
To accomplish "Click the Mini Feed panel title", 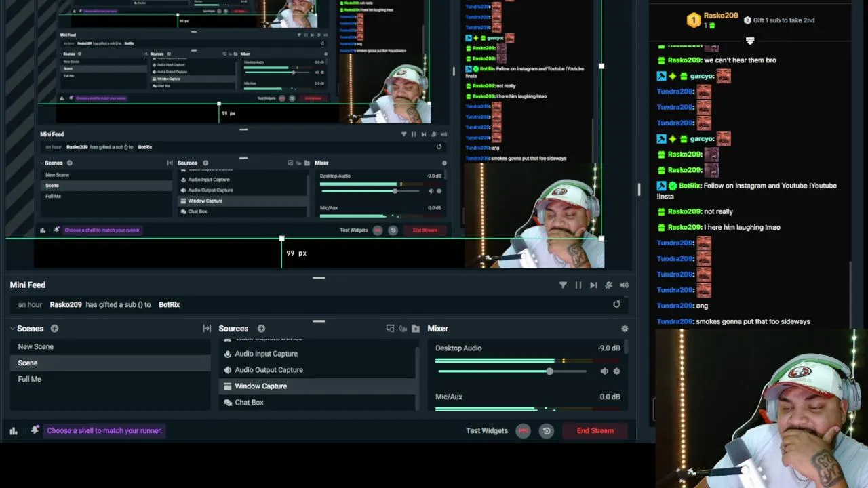I will pos(28,285).
